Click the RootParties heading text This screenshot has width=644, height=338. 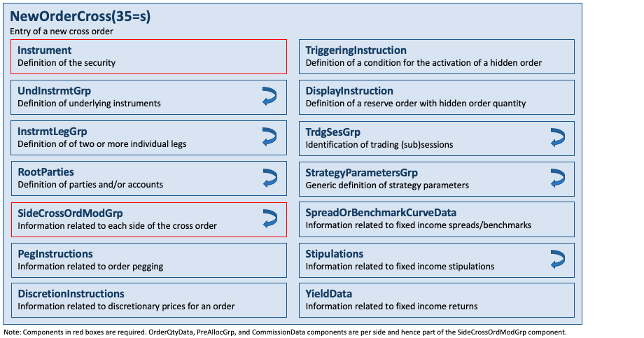(46, 172)
